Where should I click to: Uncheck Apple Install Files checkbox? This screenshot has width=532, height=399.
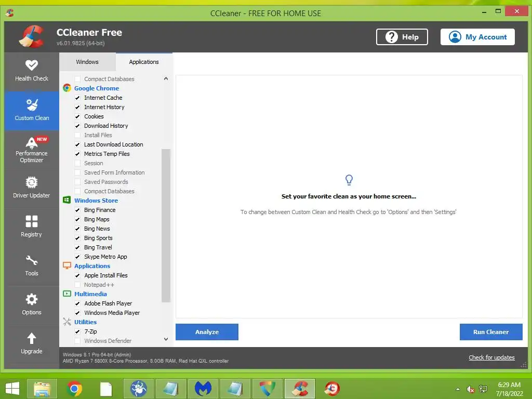click(x=77, y=275)
